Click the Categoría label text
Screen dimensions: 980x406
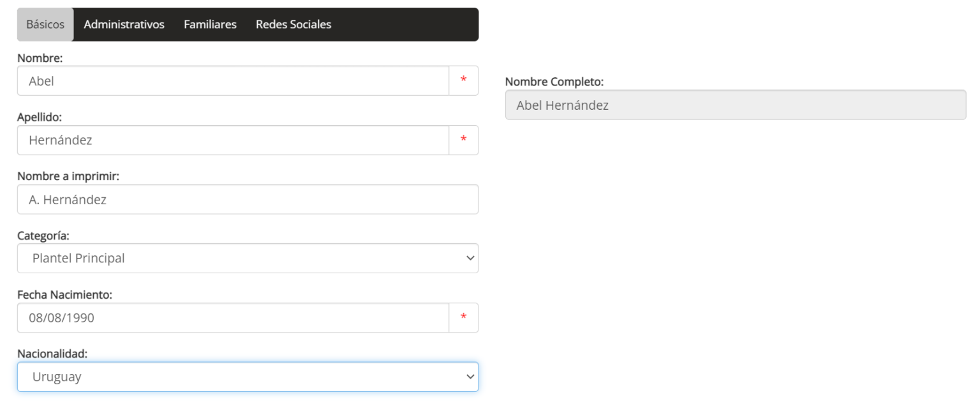pyautogui.click(x=43, y=236)
